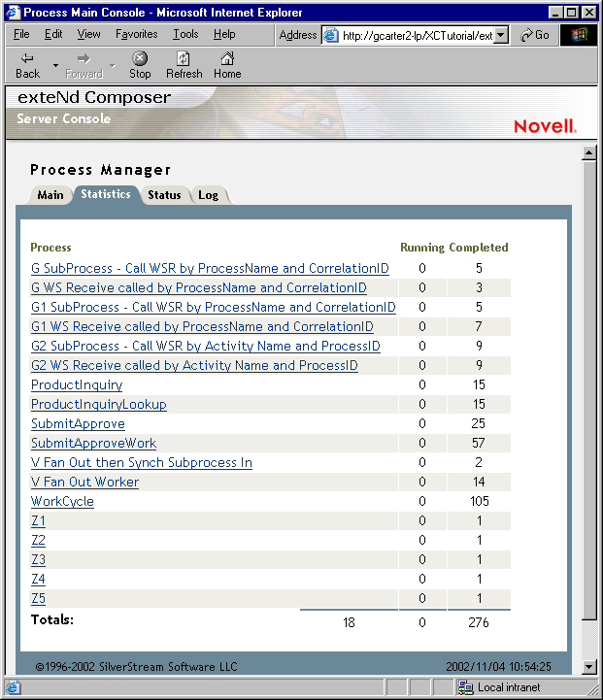The image size is (603, 700).
Task: Click SubmitApproveWork completed count 57
Action: [479, 444]
